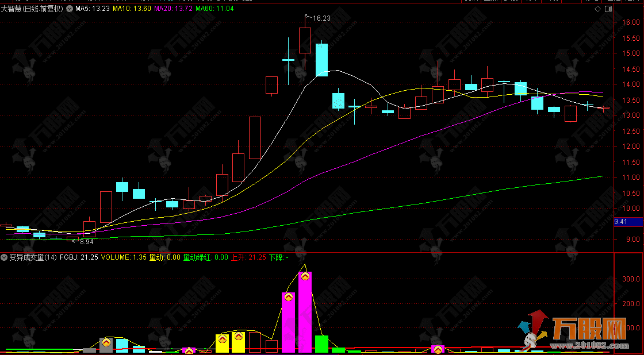Select the MA5: 13.23 label
The height and width of the screenshot is (355, 644).
tap(93, 9)
